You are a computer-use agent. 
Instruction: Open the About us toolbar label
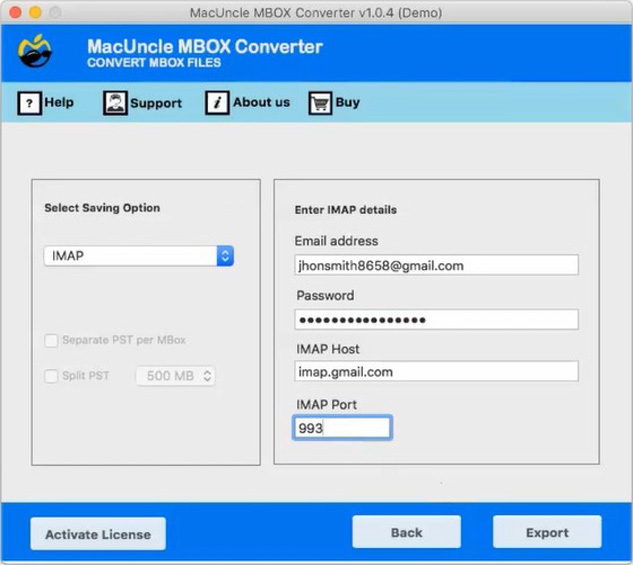tap(261, 102)
